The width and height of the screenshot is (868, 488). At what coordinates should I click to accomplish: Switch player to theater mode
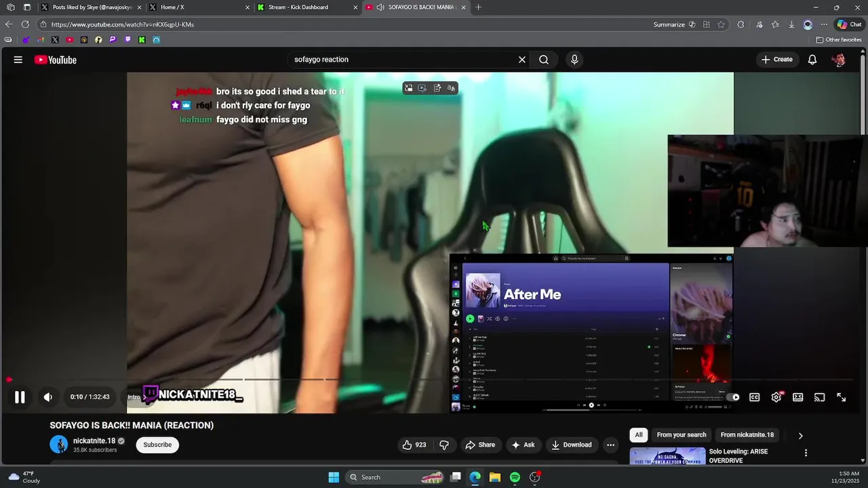click(x=798, y=397)
